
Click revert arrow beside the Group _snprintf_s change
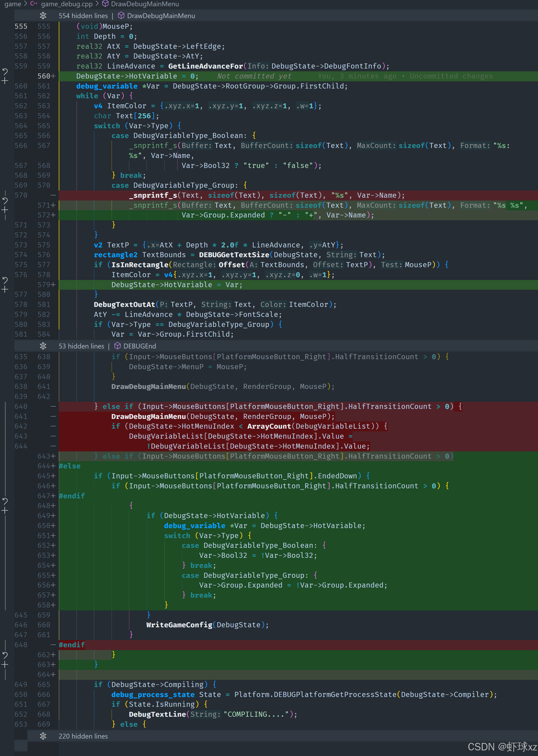coord(5,201)
